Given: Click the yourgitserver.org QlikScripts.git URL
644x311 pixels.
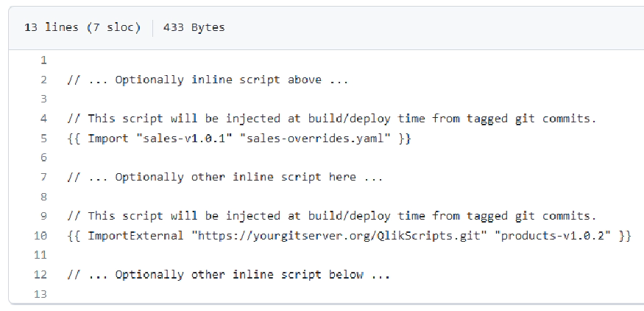Looking at the screenshot, I should 339,236.
